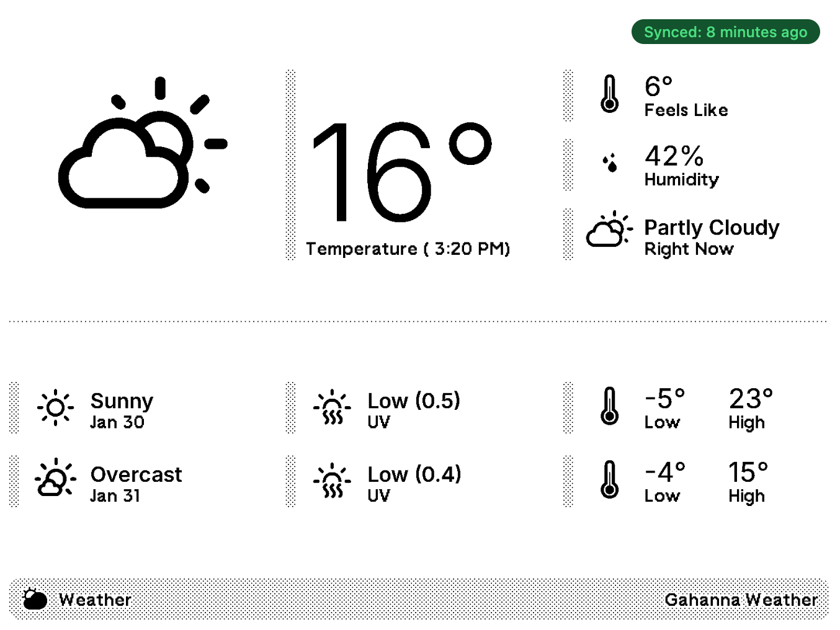Viewport: 840px width, 630px height.
Task: Click the Overcast Jan 31 cloud icon
Action: [x=55, y=479]
